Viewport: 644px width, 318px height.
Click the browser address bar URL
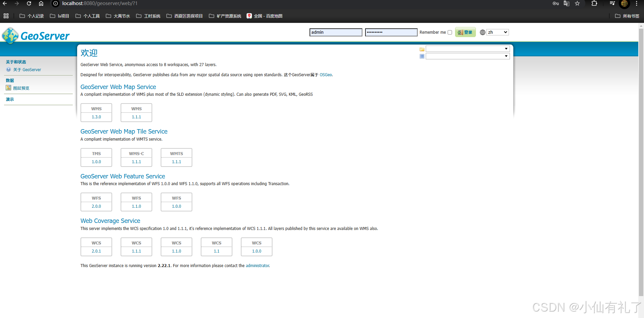(100, 3)
